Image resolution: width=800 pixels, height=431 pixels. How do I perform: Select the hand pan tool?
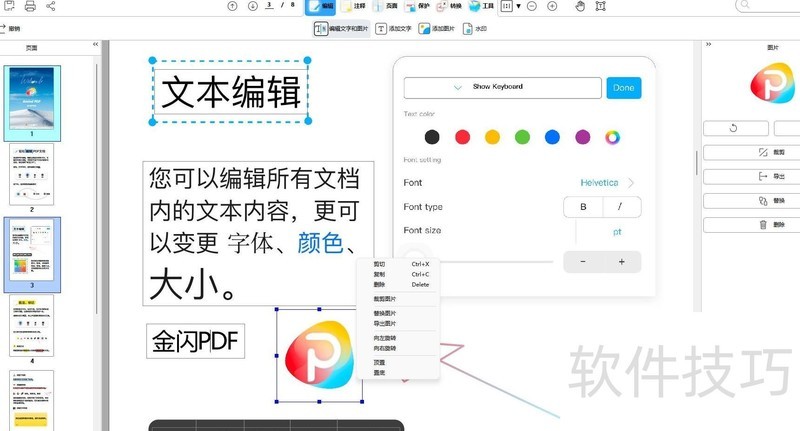click(580, 6)
